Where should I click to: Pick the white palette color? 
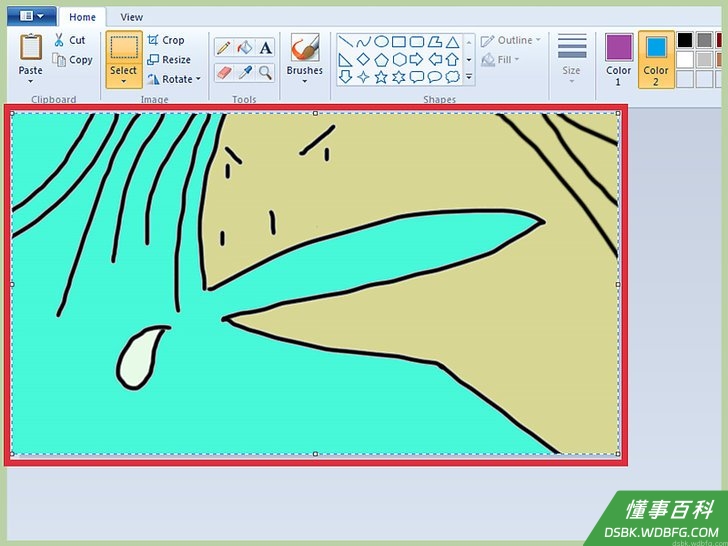pyautogui.click(x=685, y=59)
